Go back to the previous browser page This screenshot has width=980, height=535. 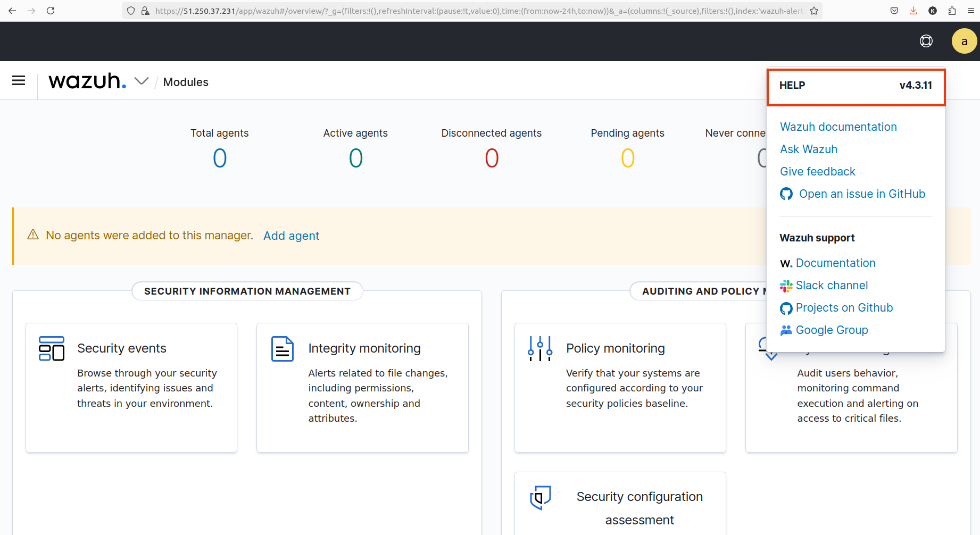click(x=12, y=11)
